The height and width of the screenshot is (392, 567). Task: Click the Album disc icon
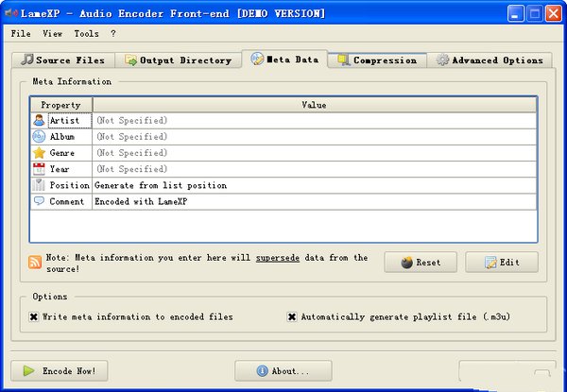point(39,137)
